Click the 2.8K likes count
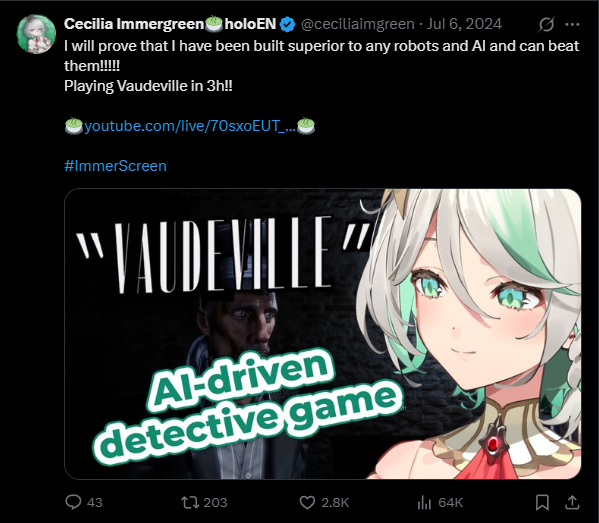This screenshot has height=523, width=599. coord(335,502)
